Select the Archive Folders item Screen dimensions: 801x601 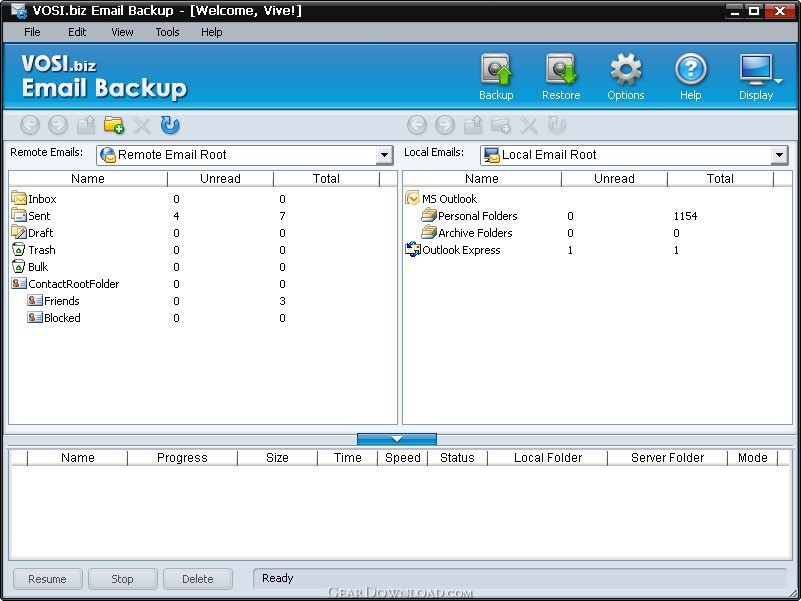coord(475,233)
